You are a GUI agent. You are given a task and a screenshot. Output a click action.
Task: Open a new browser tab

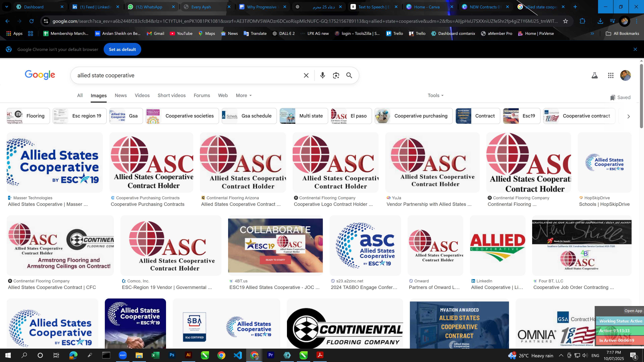coord(575,7)
